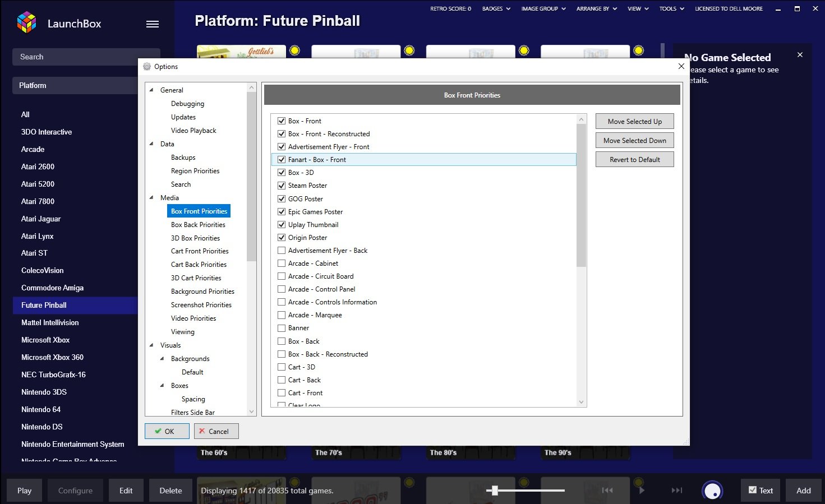Select Atari Jaguar platform in sidebar
Image resolution: width=825 pixels, height=504 pixels.
click(x=41, y=219)
